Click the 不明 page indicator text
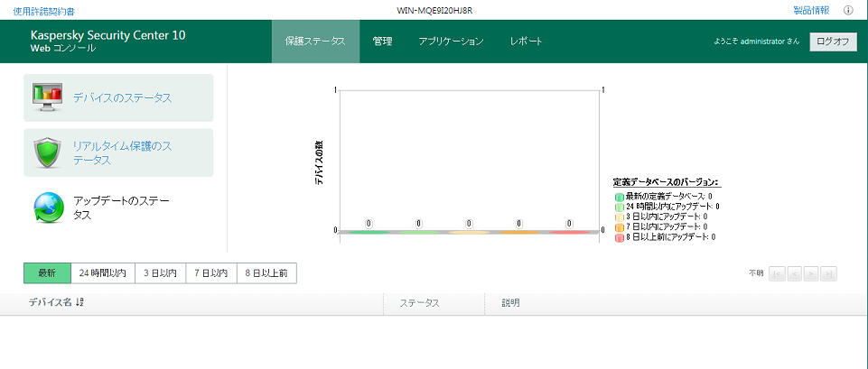The width and height of the screenshot is (868, 369). coord(756,273)
